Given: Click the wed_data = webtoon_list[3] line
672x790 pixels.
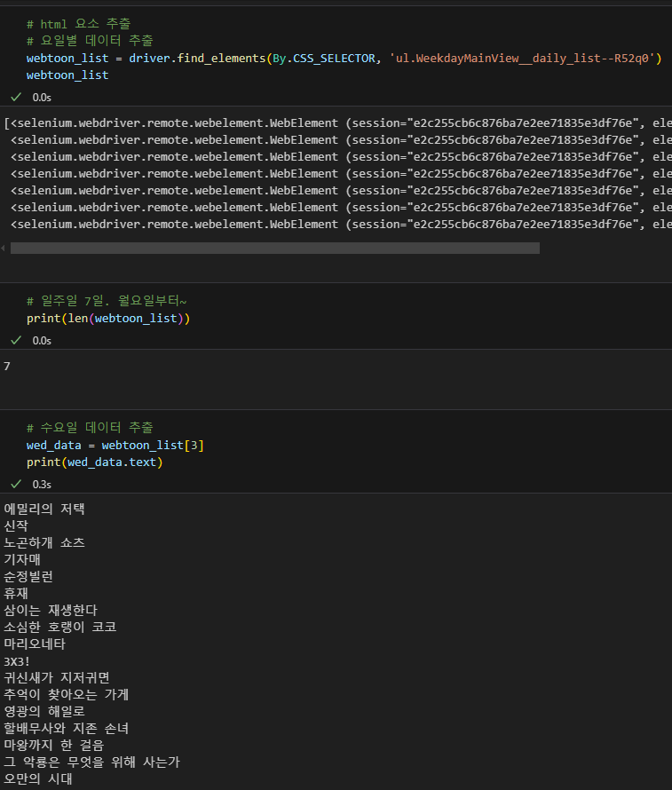Looking at the screenshot, I should click(115, 445).
